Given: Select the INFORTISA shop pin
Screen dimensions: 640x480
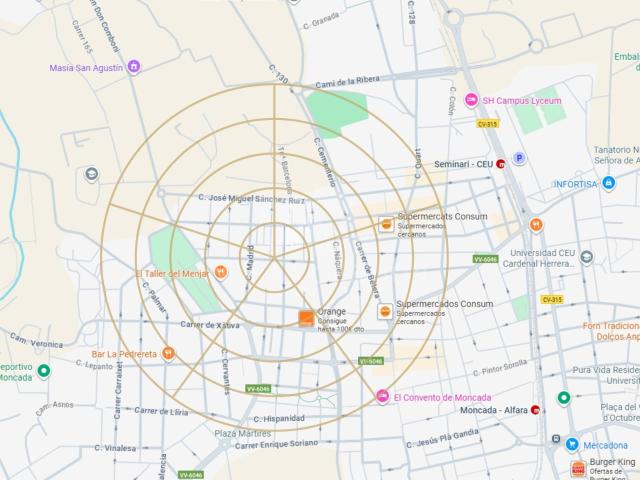Looking at the screenshot, I should click(608, 183).
